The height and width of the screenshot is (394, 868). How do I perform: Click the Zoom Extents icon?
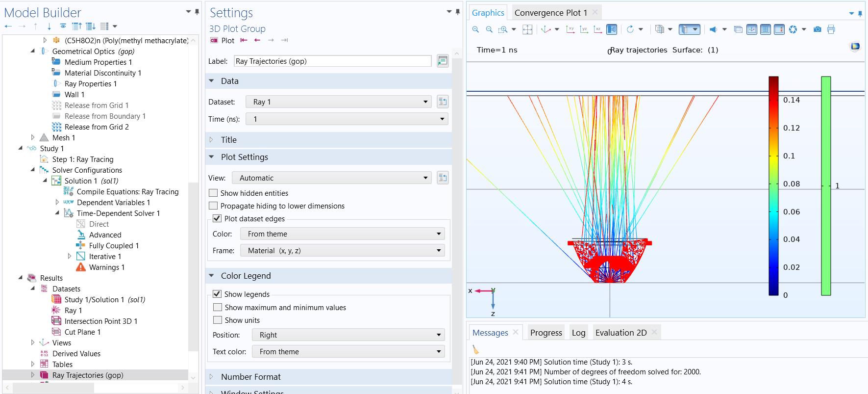click(527, 29)
